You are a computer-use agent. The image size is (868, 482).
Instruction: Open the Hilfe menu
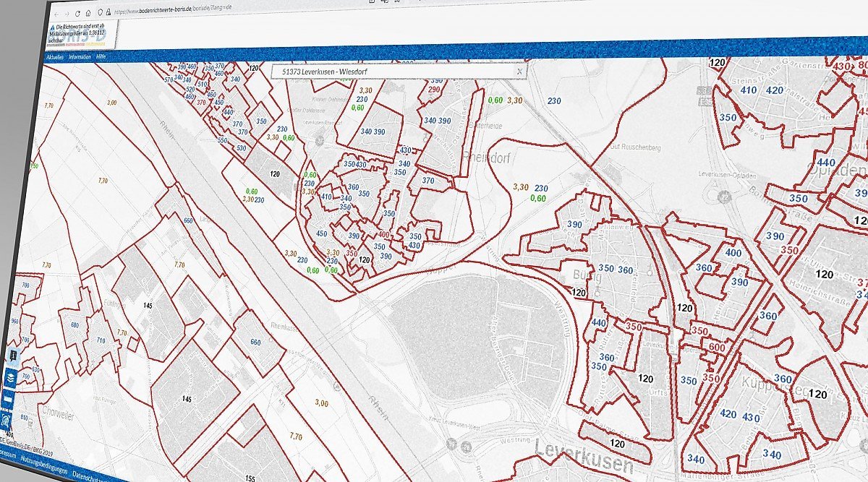point(102,56)
